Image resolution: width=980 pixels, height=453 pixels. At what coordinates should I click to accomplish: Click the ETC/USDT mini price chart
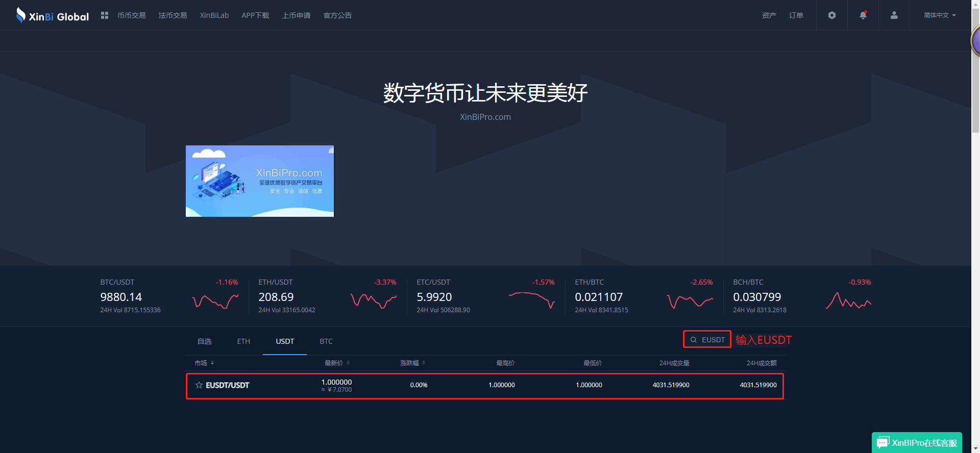tap(532, 300)
